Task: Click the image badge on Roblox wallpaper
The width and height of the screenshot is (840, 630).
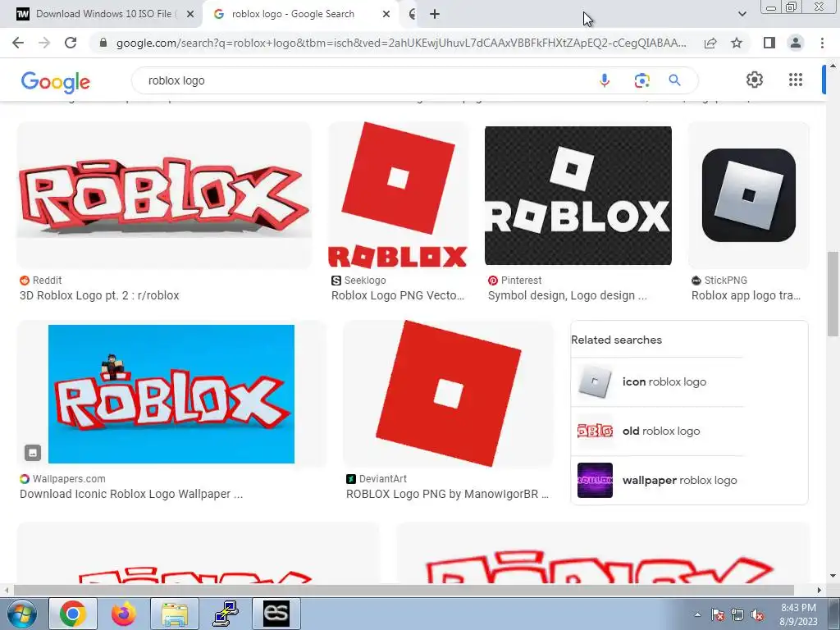Action: pyautogui.click(x=33, y=453)
